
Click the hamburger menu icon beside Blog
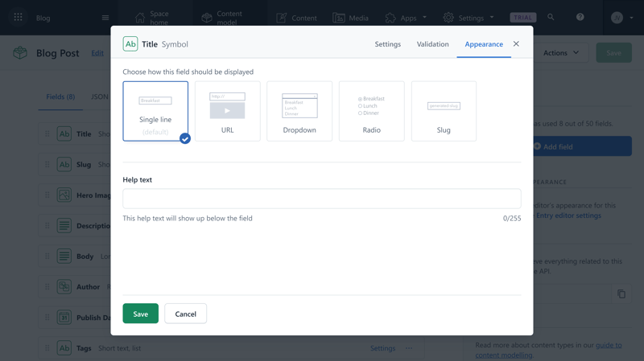coord(105,18)
